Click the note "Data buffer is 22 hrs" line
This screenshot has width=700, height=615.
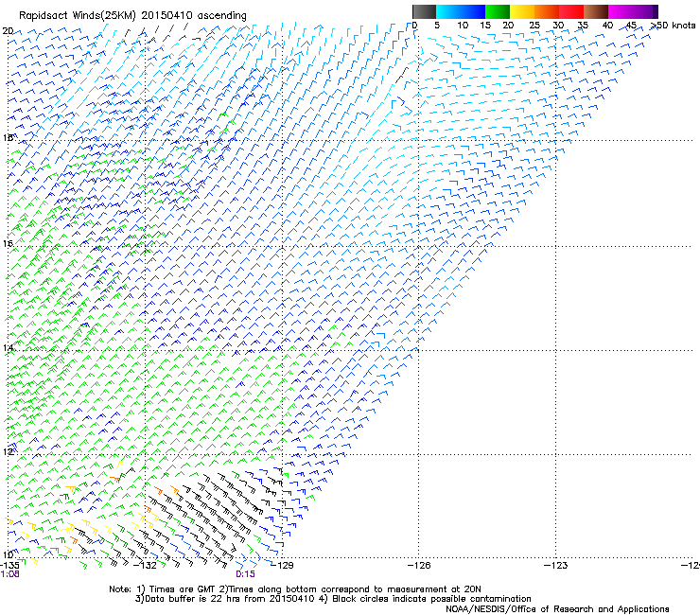click(333, 599)
